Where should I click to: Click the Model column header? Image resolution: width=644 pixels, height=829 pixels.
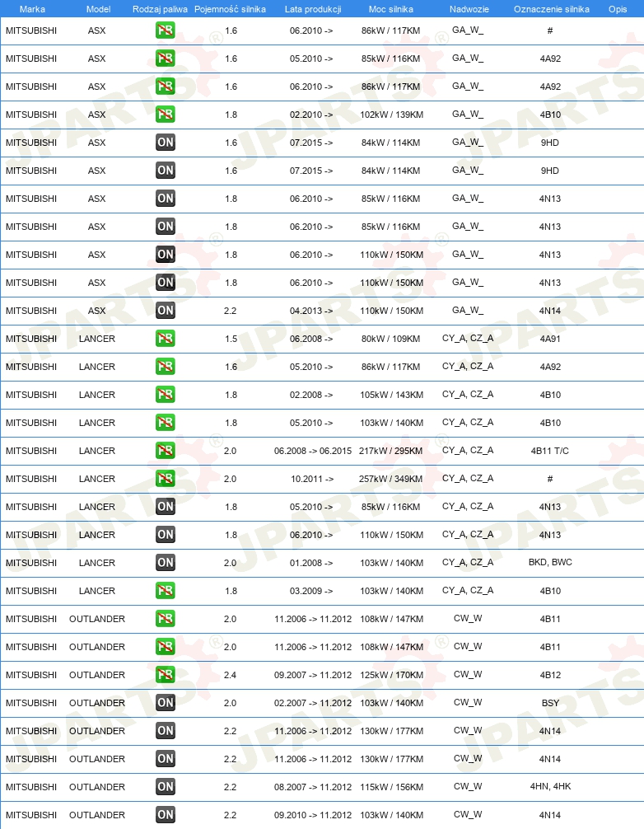point(98,9)
